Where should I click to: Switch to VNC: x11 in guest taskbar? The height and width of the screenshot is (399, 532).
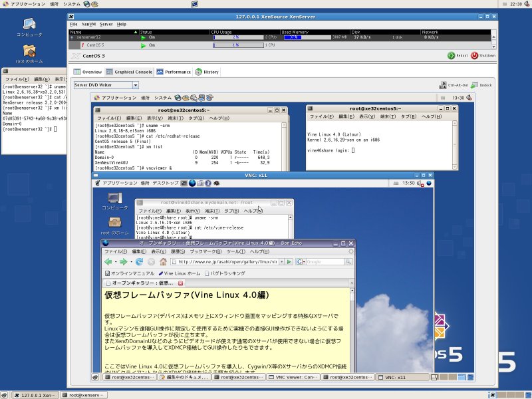pos(402,377)
